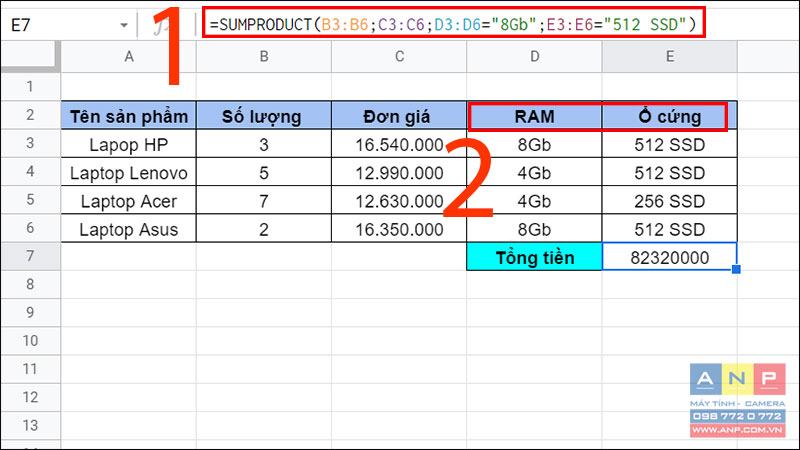Select row 1 header
Screen dimensions: 800x450
[x=31, y=86]
